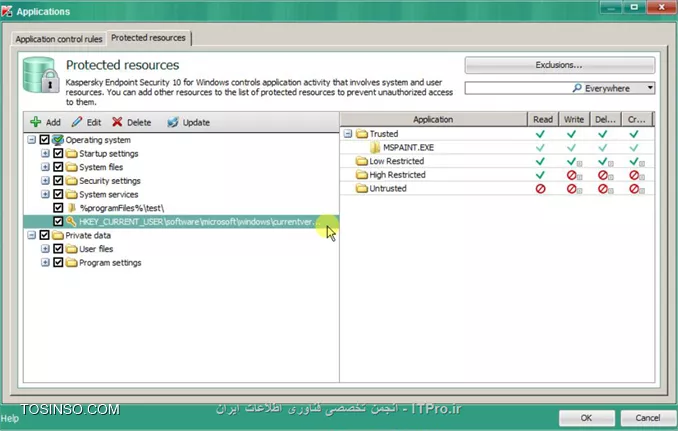Click the registry key icon for HKEY_CURRENT_USER

point(71,222)
